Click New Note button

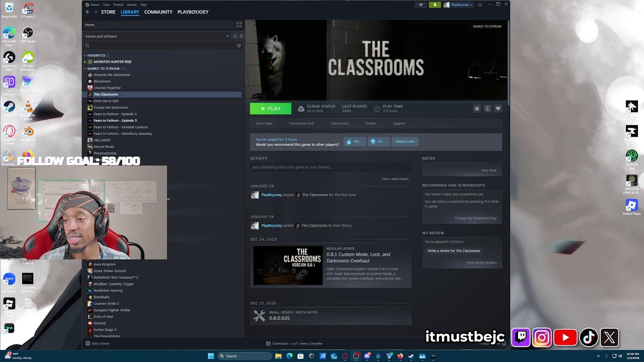(x=489, y=170)
